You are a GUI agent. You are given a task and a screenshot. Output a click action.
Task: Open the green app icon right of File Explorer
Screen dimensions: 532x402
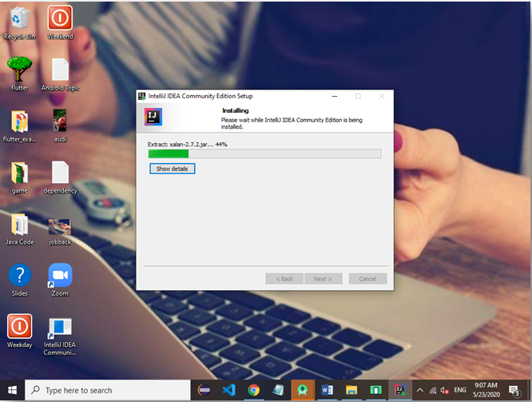(376, 390)
